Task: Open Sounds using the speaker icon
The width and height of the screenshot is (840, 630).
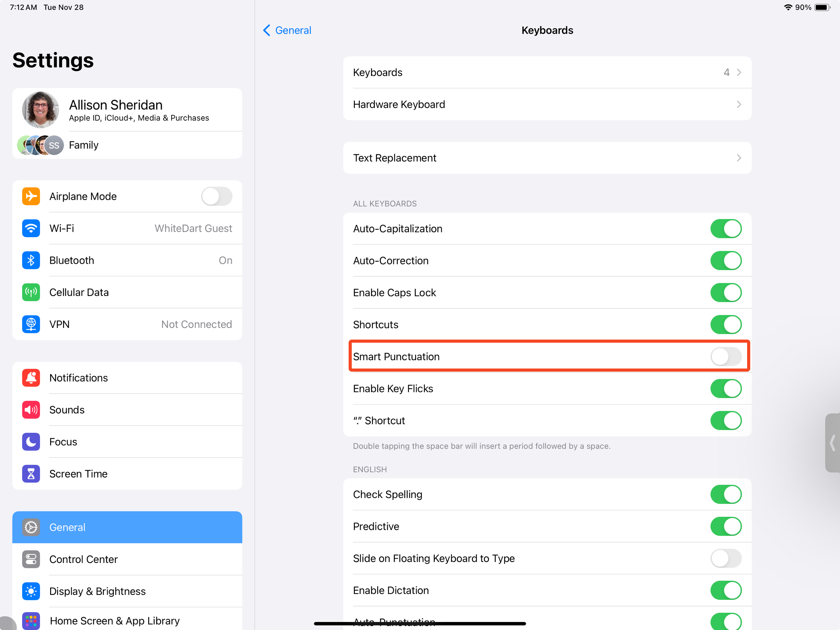Action: [31, 409]
